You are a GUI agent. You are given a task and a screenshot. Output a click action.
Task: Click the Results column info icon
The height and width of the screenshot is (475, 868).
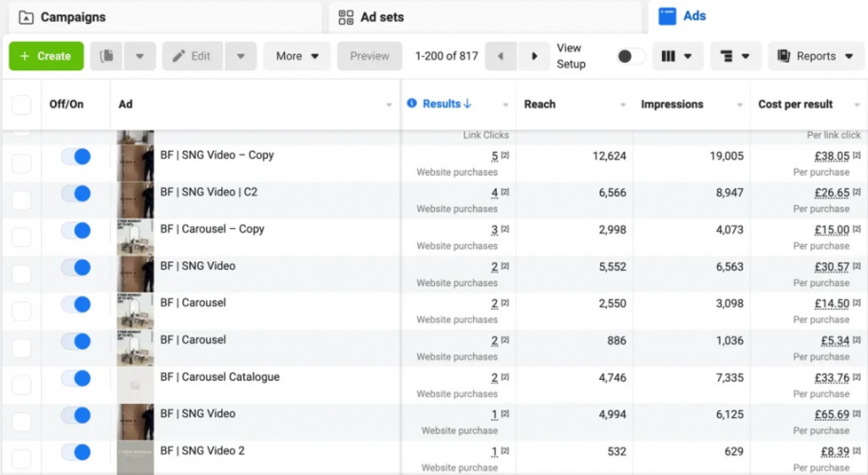[x=411, y=104]
